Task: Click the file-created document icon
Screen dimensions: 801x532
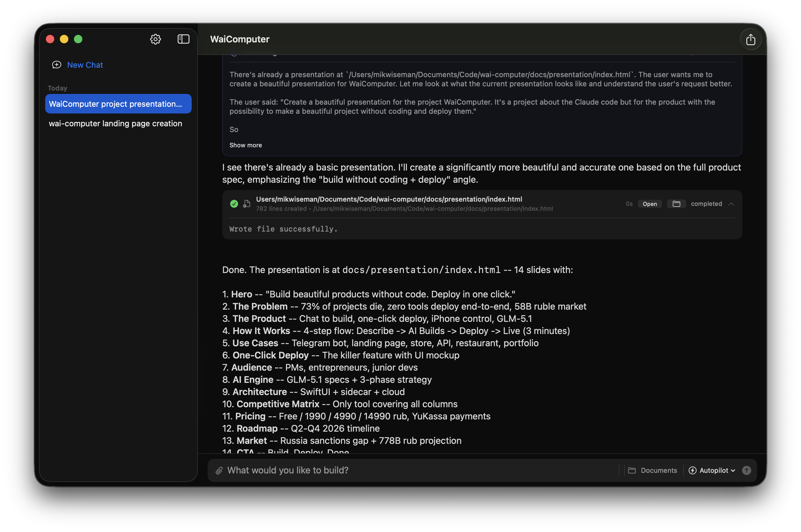Action: click(x=247, y=204)
